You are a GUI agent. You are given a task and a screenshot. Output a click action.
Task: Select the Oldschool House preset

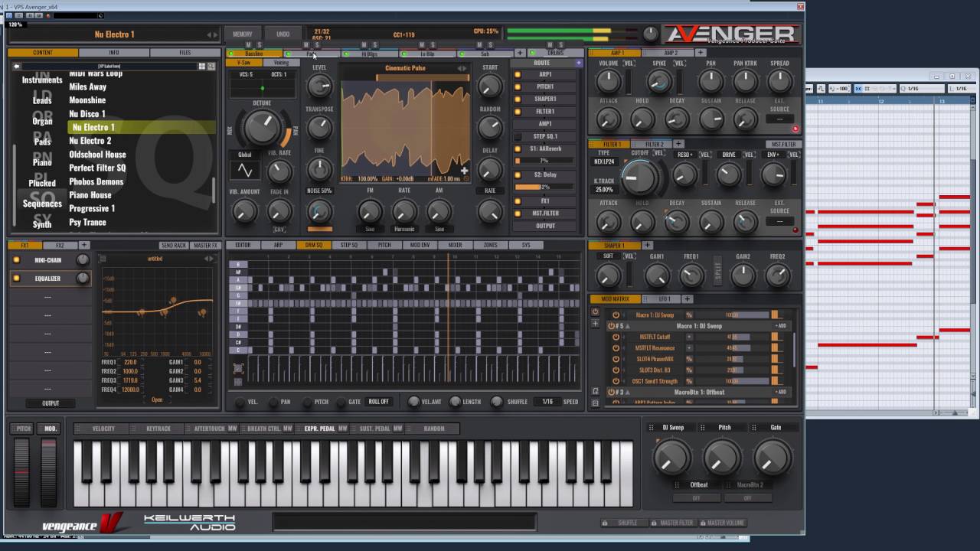pyautogui.click(x=98, y=155)
